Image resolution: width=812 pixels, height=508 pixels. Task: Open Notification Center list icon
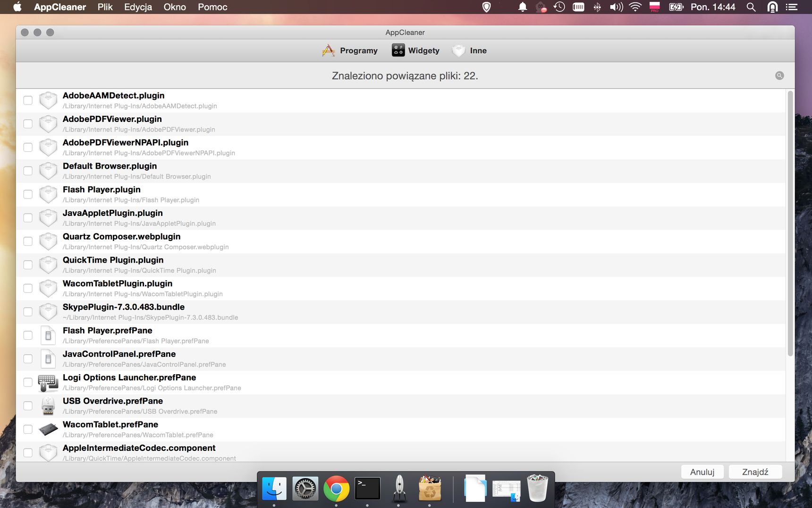[x=792, y=7]
